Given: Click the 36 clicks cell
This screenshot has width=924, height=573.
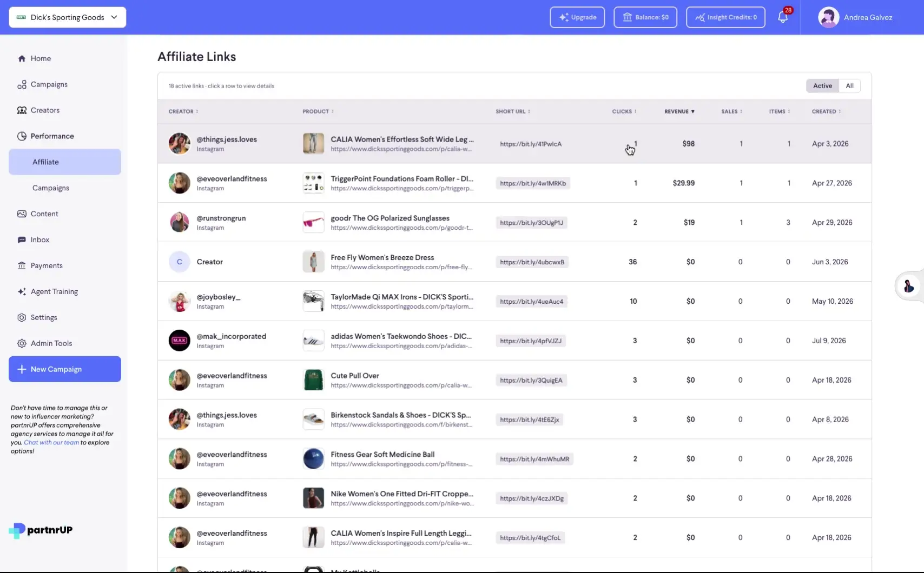Looking at the screenshot, I should (632, 262).
